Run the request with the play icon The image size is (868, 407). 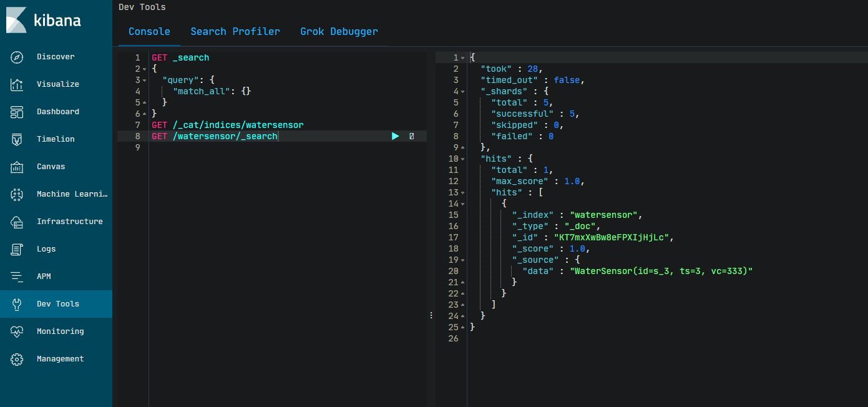click(x=395, y=136)
